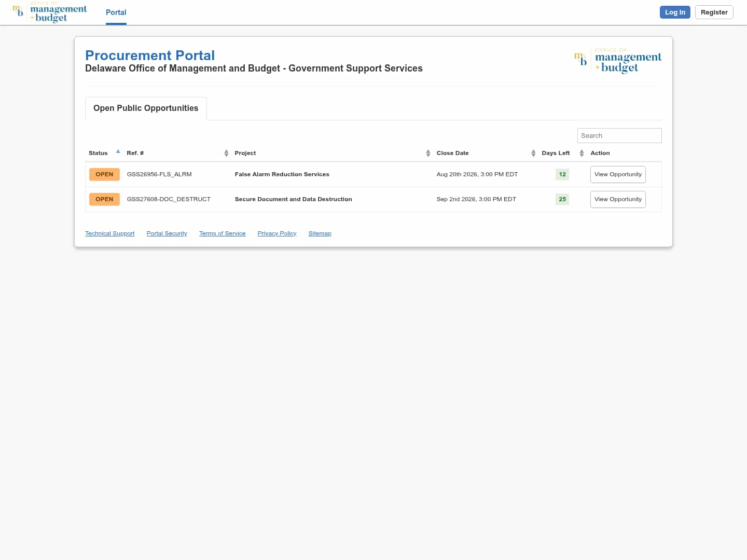Open the Portal Security link

click(167, 233)
